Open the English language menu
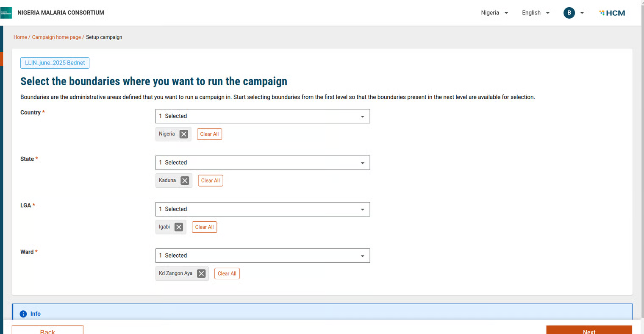Viewport: 644px width, 334px height. click(536, 13)
